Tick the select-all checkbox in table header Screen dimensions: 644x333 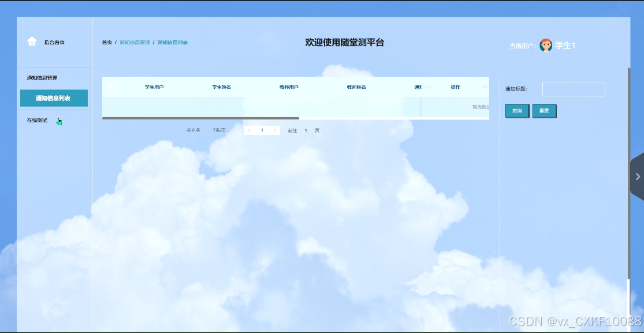111,87
